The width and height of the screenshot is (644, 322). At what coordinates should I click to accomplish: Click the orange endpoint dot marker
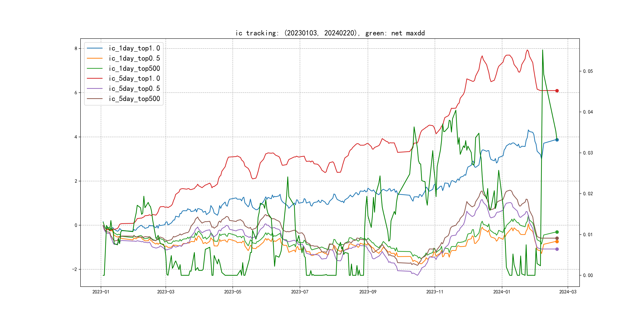[x=557, y=241]
